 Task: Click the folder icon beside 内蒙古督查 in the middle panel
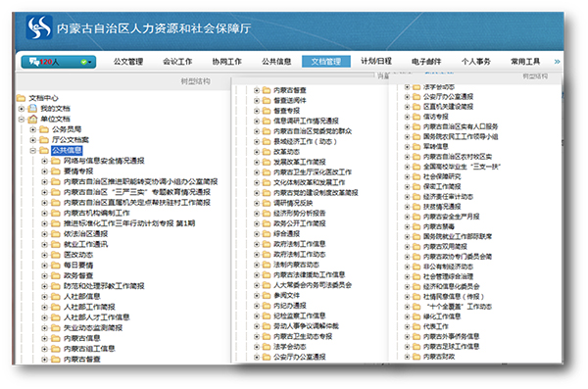(x=267, y=90)
